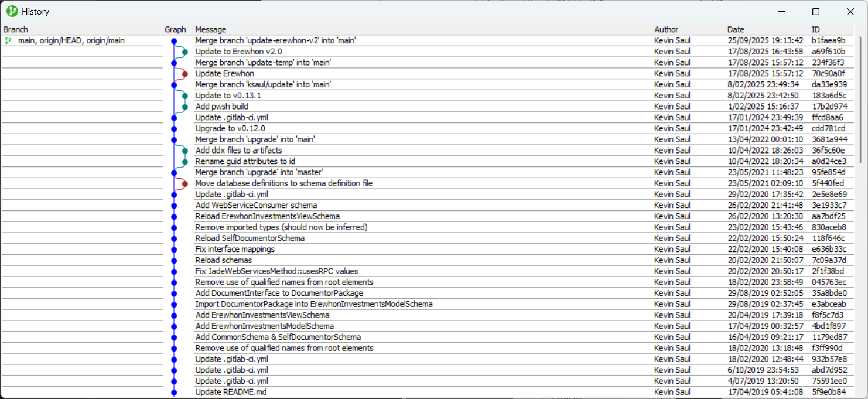The width and height of the screenshot is (868, 399).
Task: Select the 'Fix interface mappings' commit row
Action: coord(234,249)
